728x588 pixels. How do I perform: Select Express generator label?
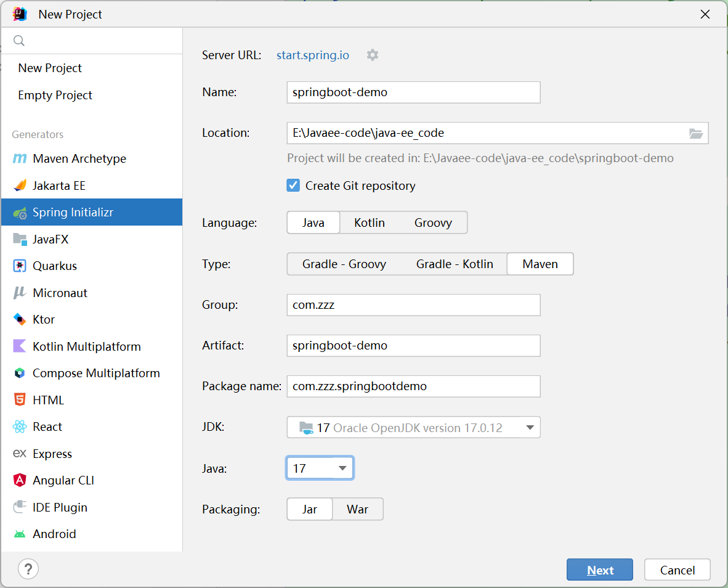tap(52, 454)
